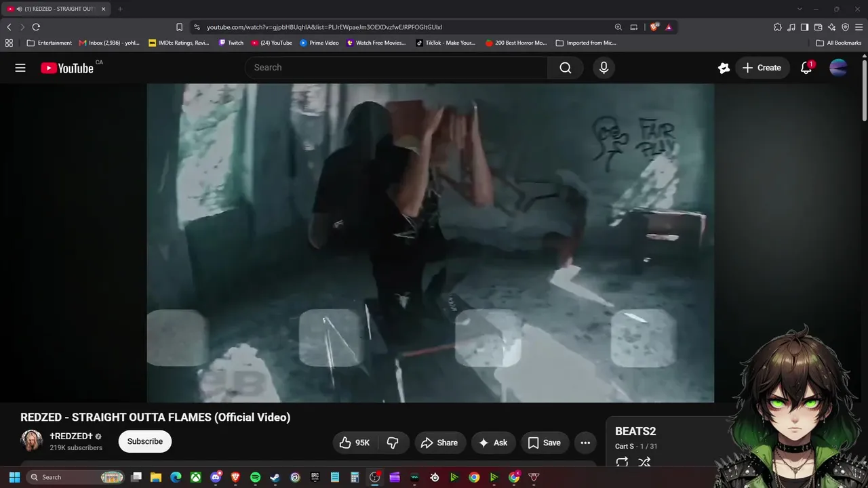The height and width of the screenshot is (488, 868).
Task: Open the Brave Shields icon
Action: [654, 27]
